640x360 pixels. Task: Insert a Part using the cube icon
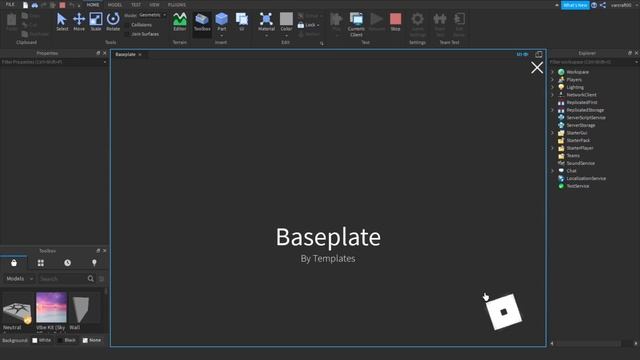pyautogui.click(x=222, y=19)
